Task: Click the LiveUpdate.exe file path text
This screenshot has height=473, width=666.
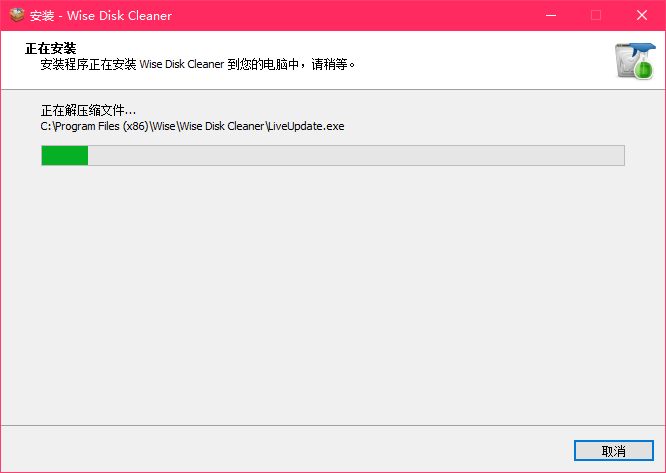Action: (x=192, y=126)
